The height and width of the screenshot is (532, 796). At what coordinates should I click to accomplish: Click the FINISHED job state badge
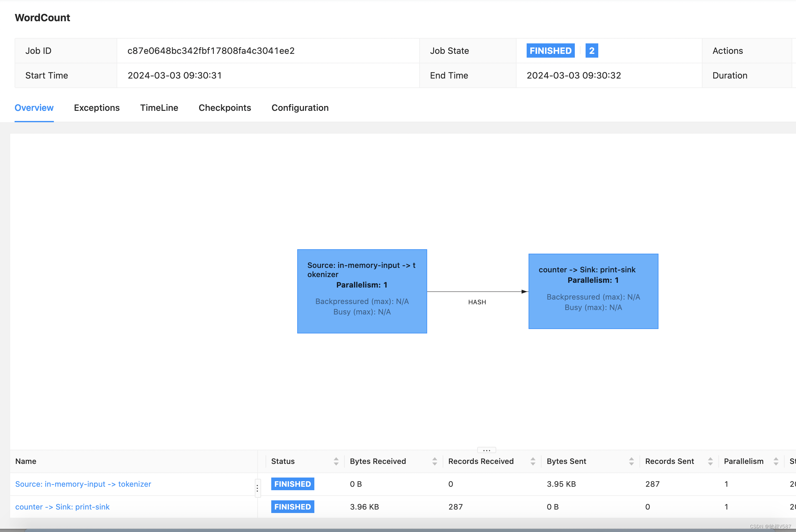(x=550, y=51)
